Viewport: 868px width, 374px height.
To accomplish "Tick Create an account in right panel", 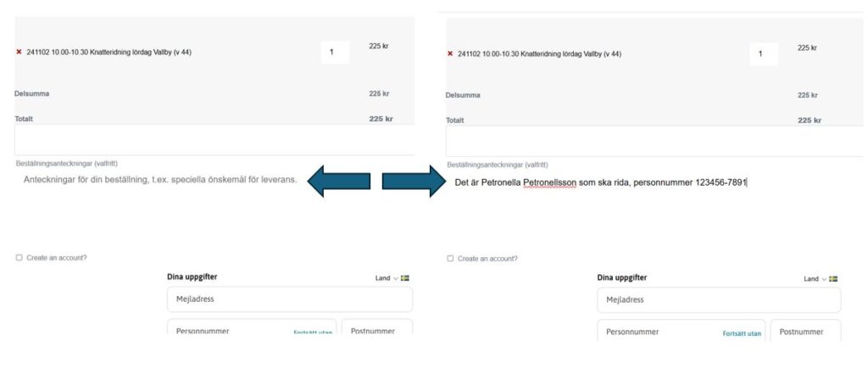I will click(450, 259).
